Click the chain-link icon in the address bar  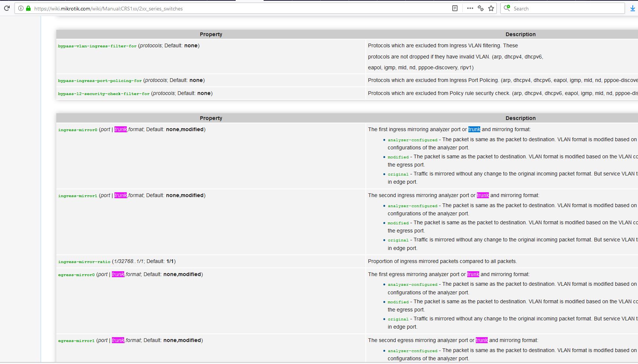(481, 8)
